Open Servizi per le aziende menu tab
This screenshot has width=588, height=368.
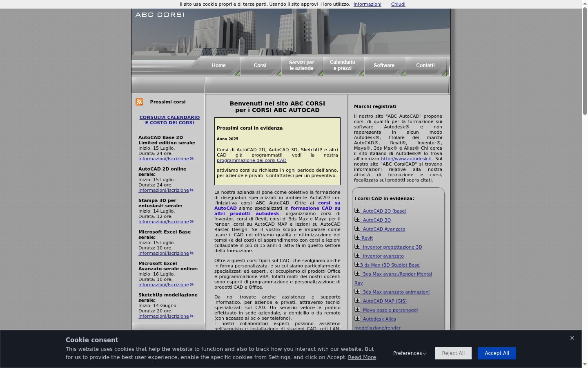point(302,65)
